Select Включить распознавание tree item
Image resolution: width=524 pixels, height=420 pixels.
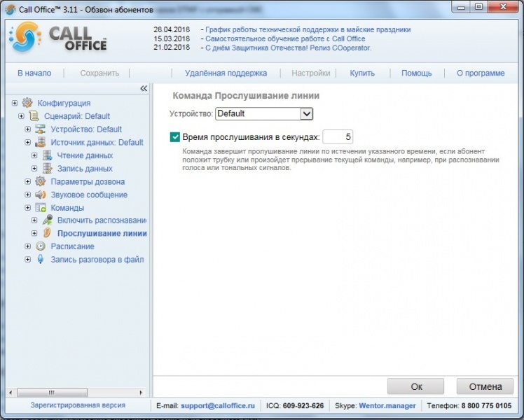click(102, 220)
